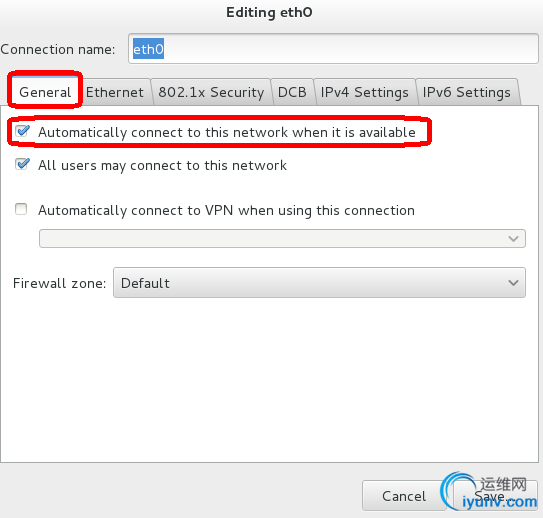This screenshot has width=543, height=518.
Task: Open the Firewall zone Default dropdown
Action: coord(319,283)
